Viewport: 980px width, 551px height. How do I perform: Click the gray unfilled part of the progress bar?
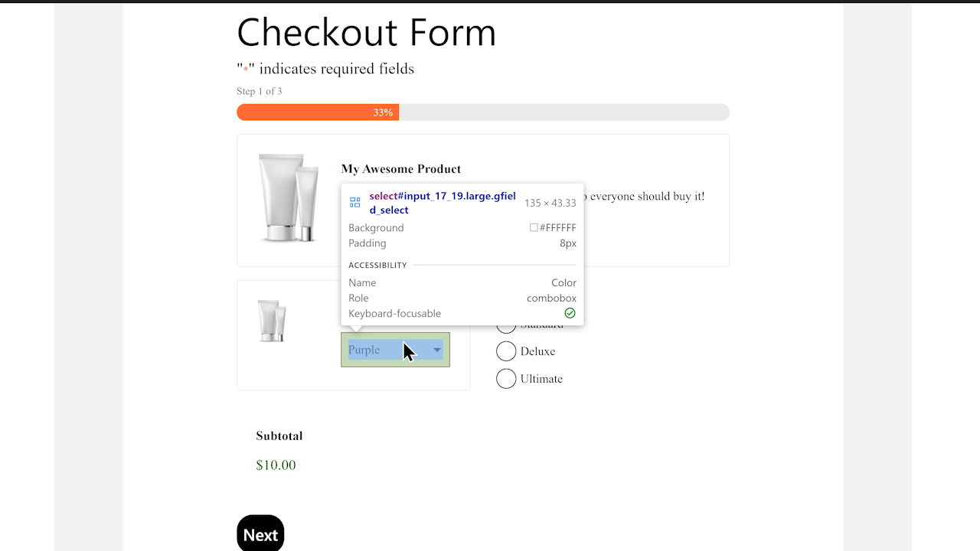[564, 112]
